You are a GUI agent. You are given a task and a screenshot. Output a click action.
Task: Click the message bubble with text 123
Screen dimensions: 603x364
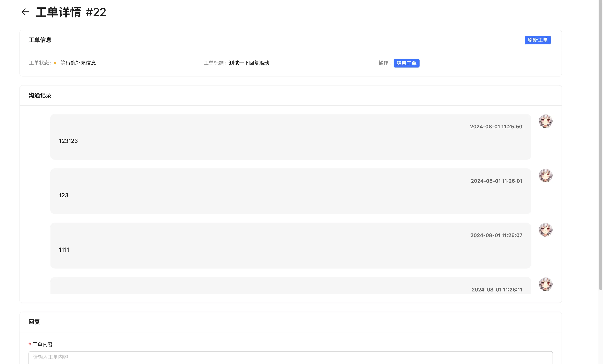[x=290, y=191]
